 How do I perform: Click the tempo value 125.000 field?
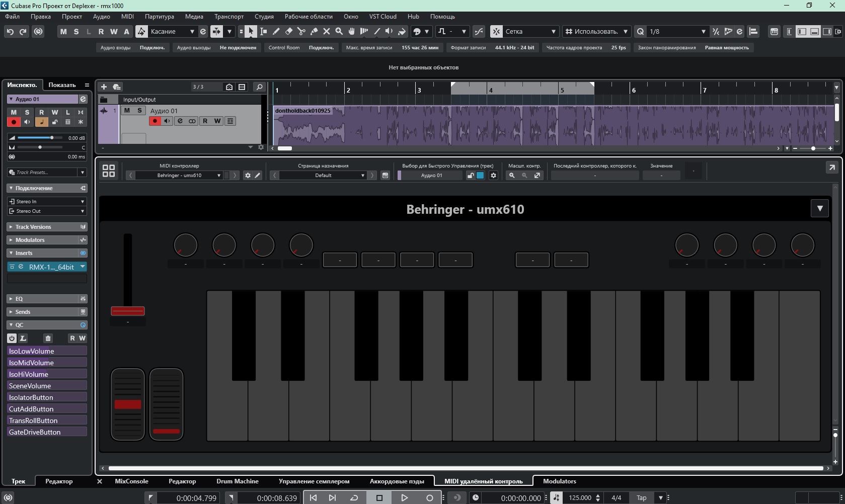(580, 497)
